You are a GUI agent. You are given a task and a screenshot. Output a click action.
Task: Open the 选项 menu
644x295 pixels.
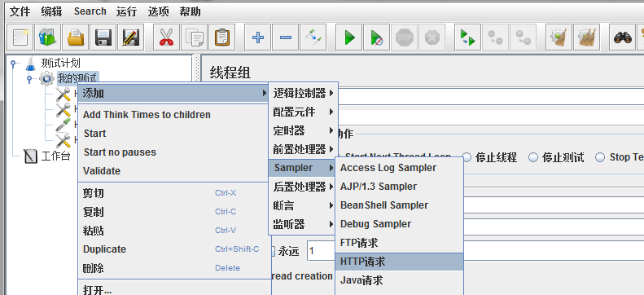point(158,11)
